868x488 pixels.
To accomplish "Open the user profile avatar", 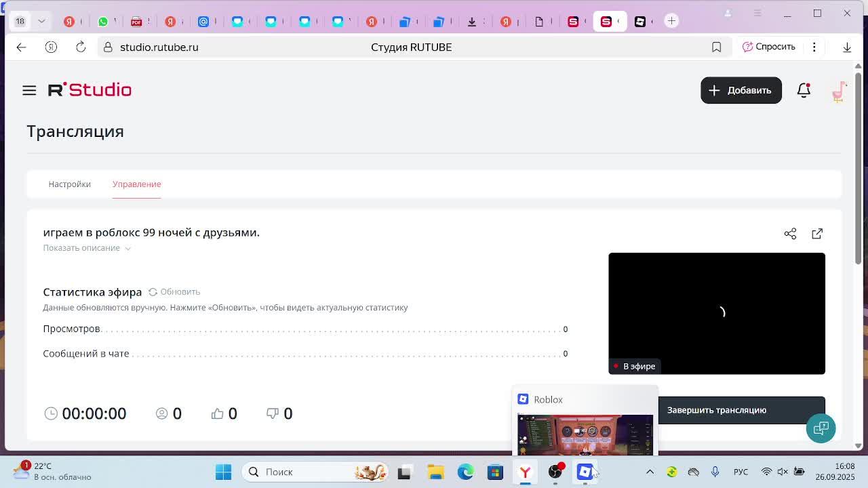I will 840,90.
